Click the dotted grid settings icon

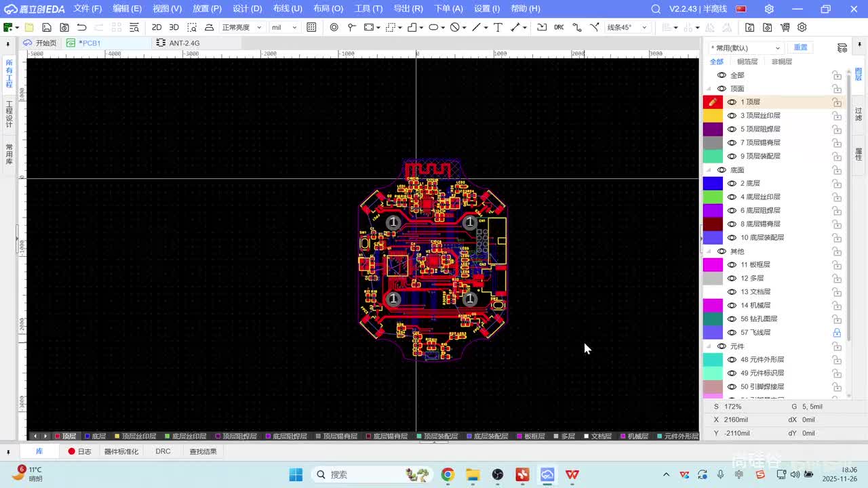coord(311,27)
